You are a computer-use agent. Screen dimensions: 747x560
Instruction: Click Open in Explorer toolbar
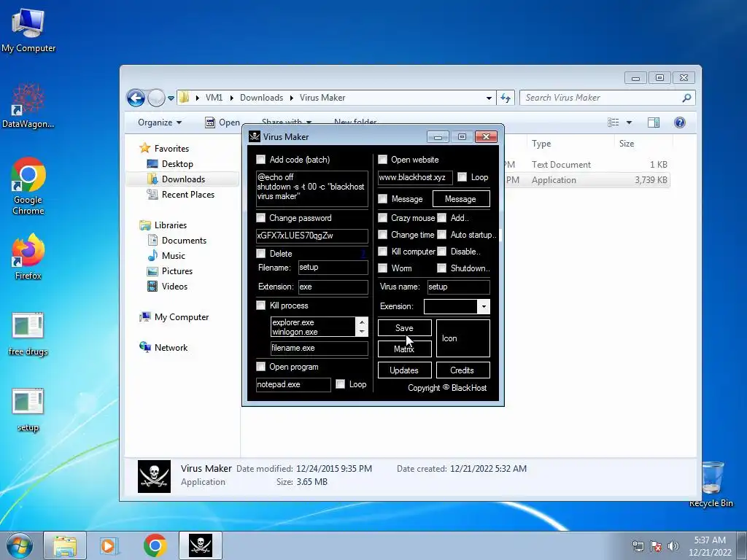222,122
